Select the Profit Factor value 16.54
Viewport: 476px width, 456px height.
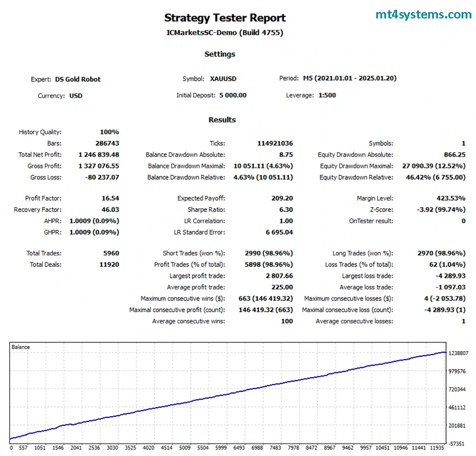pyautogui.click(x=109, y=198)
